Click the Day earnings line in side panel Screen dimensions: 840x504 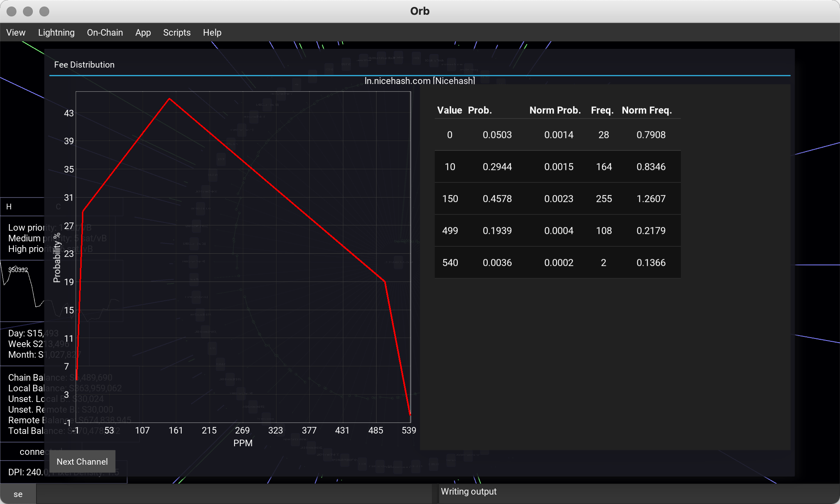point(33,333)
